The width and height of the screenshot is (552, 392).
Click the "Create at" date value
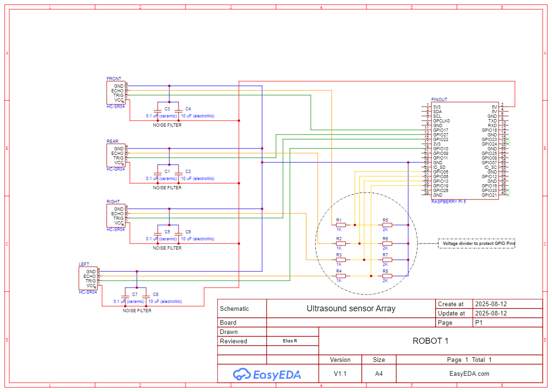click(490, 304)
